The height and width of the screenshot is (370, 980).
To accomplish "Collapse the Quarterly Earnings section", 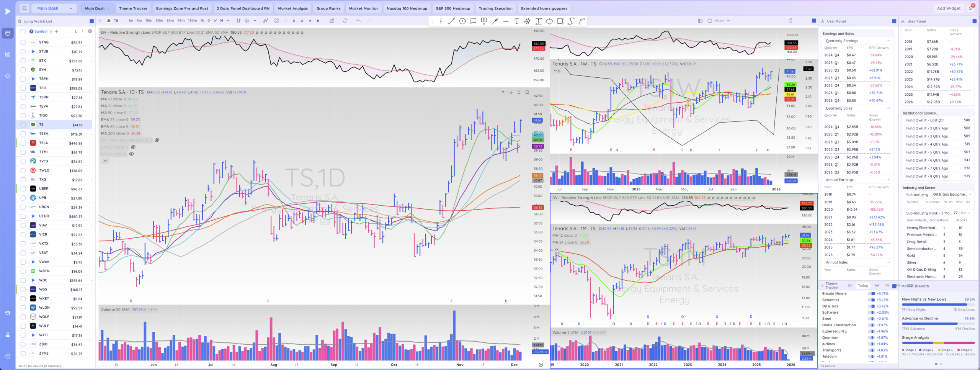I will (x=889, y=41).
